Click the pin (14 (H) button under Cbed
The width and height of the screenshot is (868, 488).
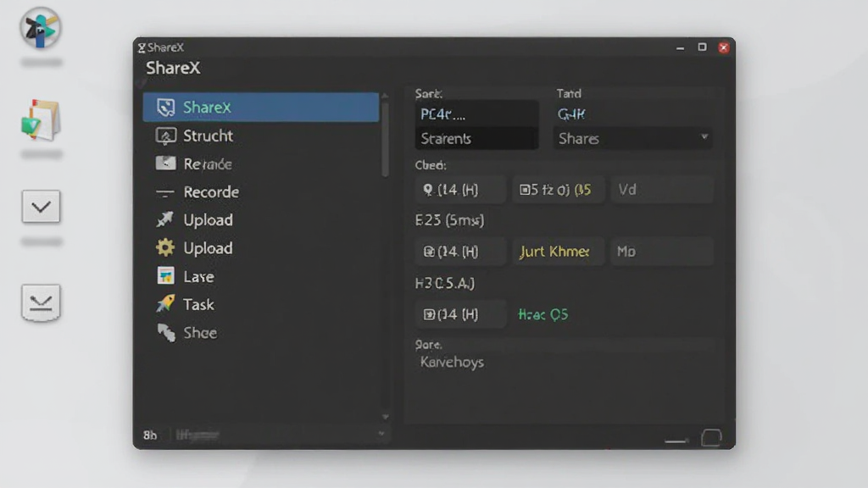click(x=460, y=190)
